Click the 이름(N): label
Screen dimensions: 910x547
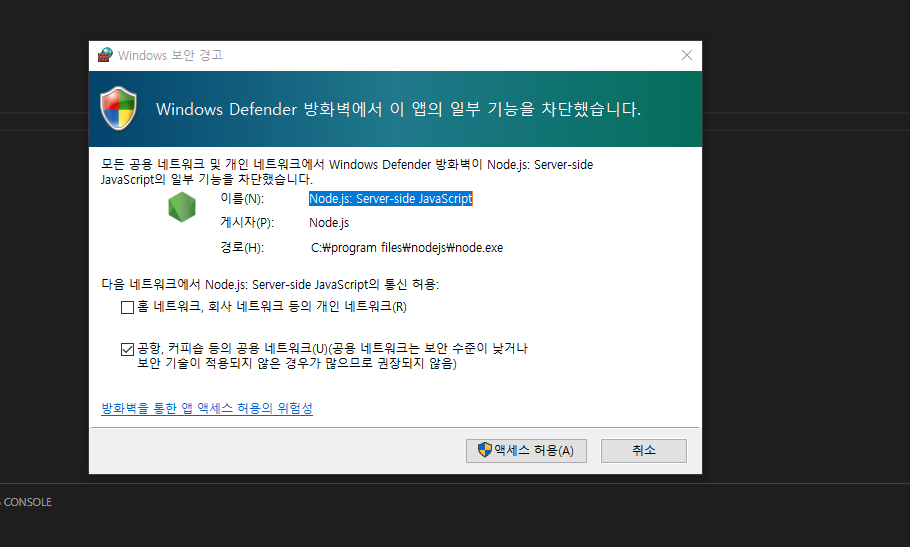click(242, 198)
